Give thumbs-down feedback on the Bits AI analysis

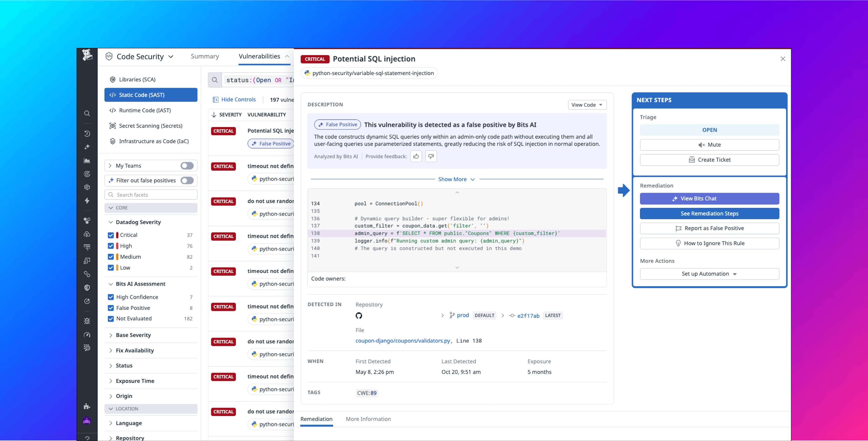tap(431, 156)
